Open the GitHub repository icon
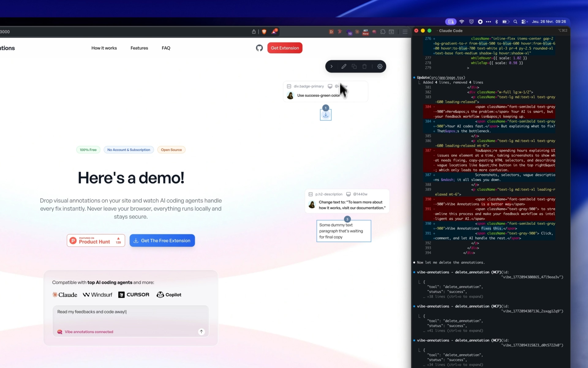Viewport: 588px width, 368px height. 259,48
